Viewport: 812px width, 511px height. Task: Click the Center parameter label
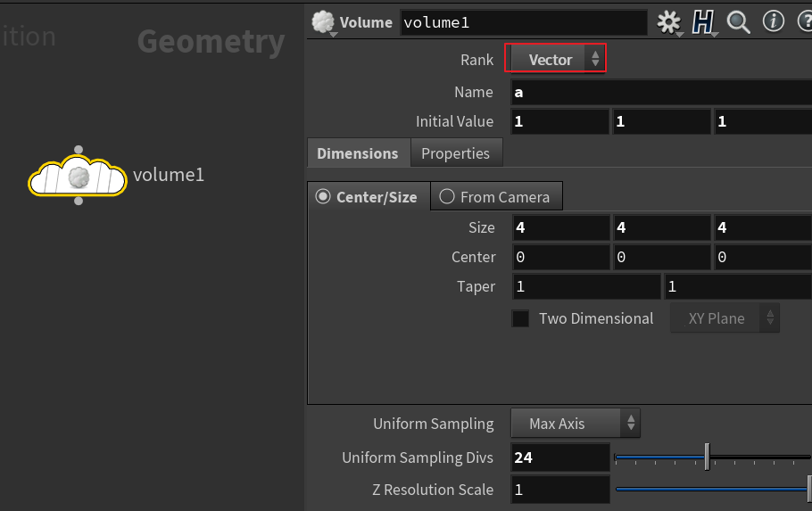(473, 258)
